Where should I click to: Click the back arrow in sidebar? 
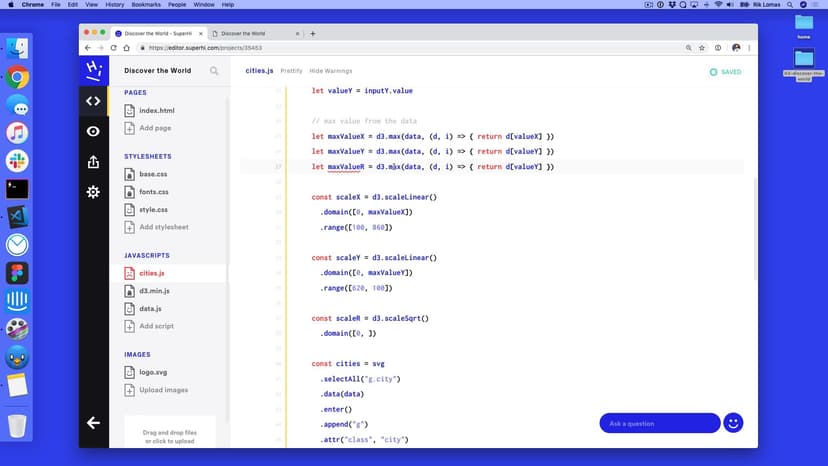(93, 423)
